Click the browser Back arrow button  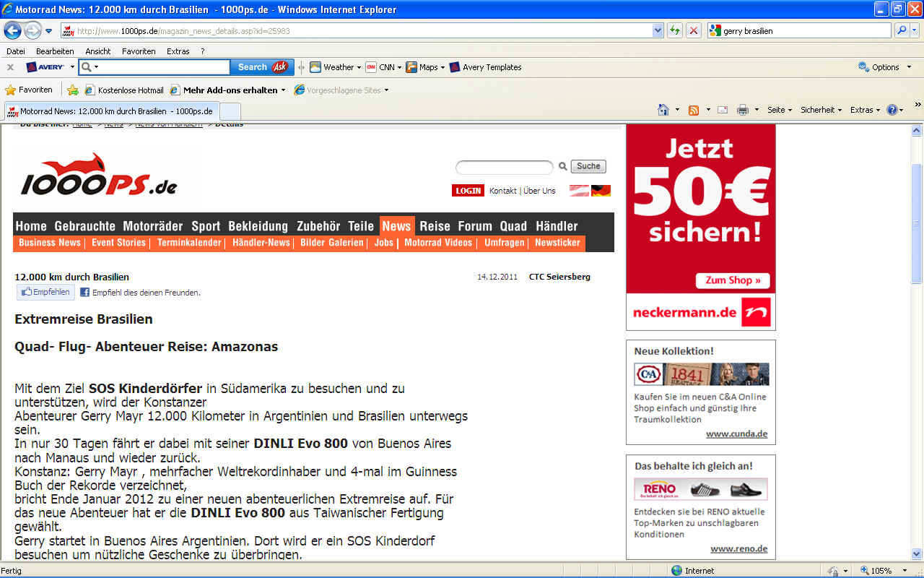click(x=13, y=31)
